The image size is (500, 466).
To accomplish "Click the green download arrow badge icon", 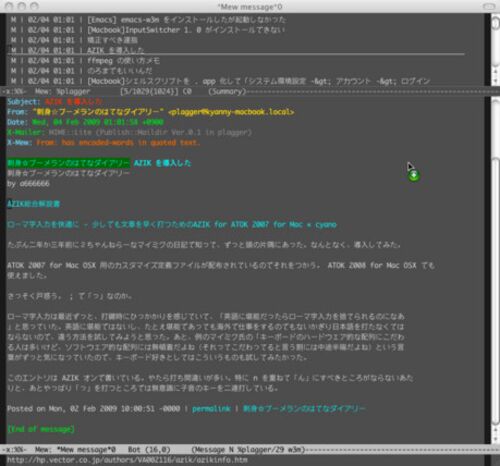I will 414,175.
